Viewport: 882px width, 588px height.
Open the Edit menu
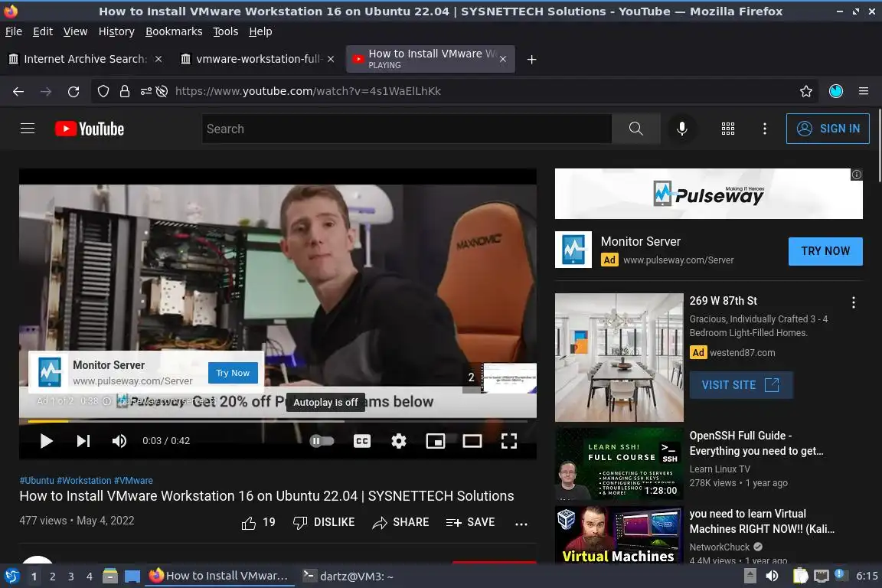point(43,31)
